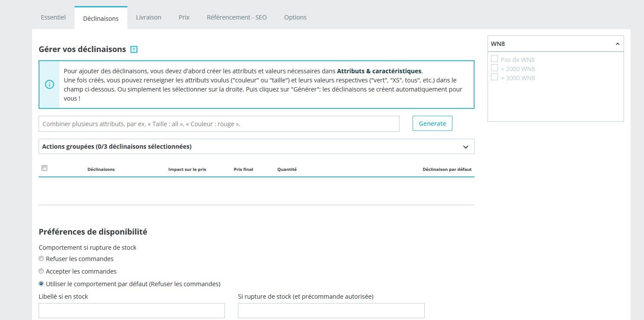Switch to the Essentiel tab

[x=53, y=17]
